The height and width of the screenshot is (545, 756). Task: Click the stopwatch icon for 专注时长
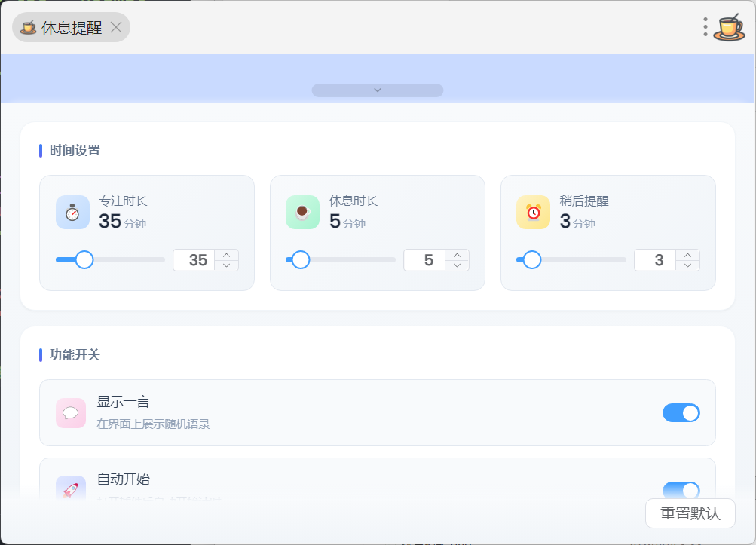point(72,213)
